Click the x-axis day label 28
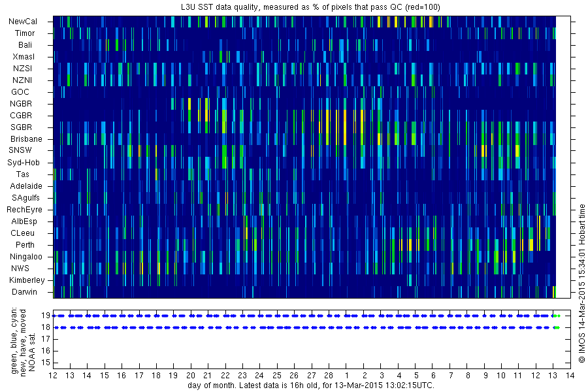The height and width of the screenshot is (392, 588). tap(329, 376)
